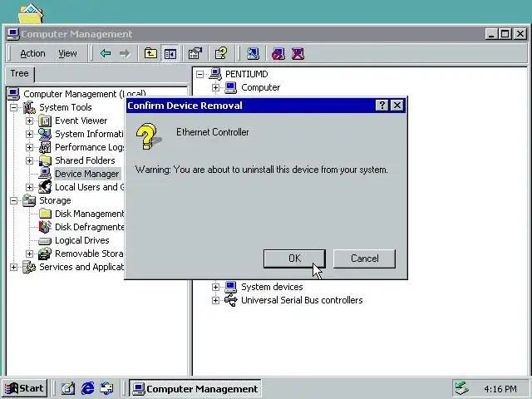The image size is (532, 399).
Task: Cancel the device removal dialog
Action: [364, 259]
